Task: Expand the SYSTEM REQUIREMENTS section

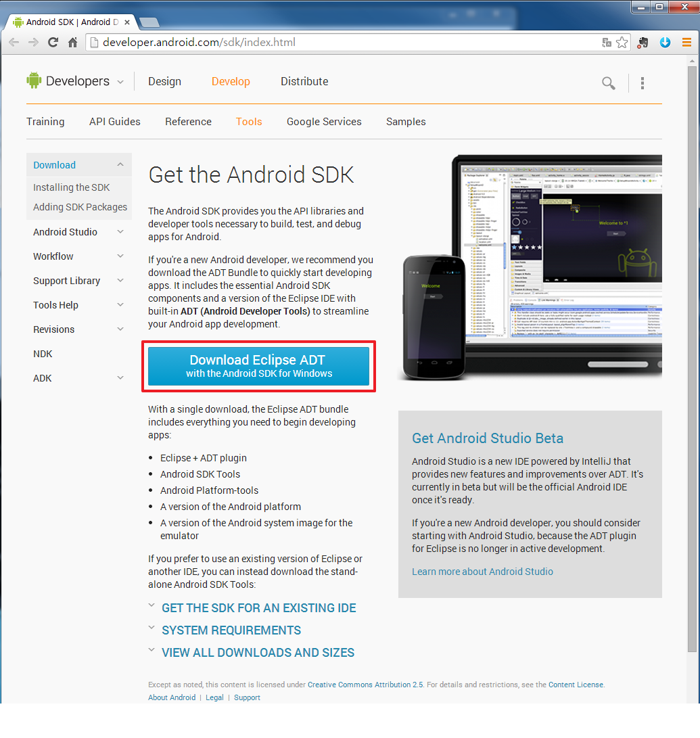Action: click(x=231, y=630)
